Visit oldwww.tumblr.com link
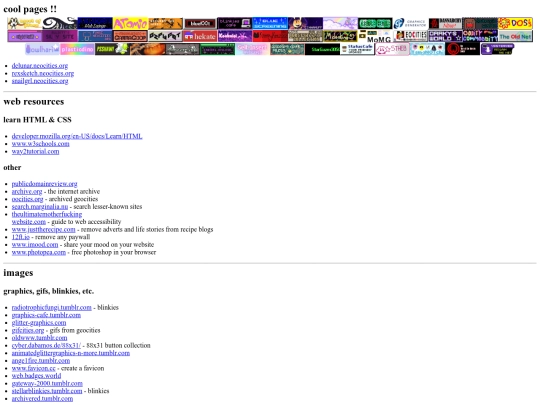The width and height of the screenshot is (540, 405). [x=39, y=338]
